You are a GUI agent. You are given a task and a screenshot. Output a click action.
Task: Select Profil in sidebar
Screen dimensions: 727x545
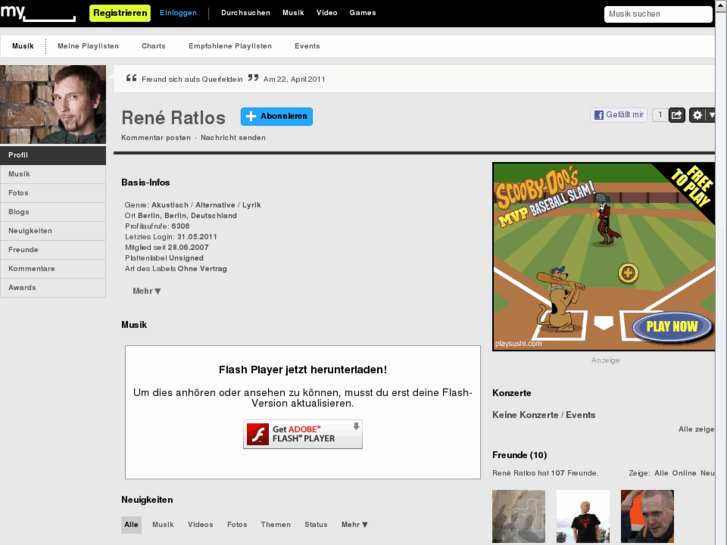coord(53,155)
